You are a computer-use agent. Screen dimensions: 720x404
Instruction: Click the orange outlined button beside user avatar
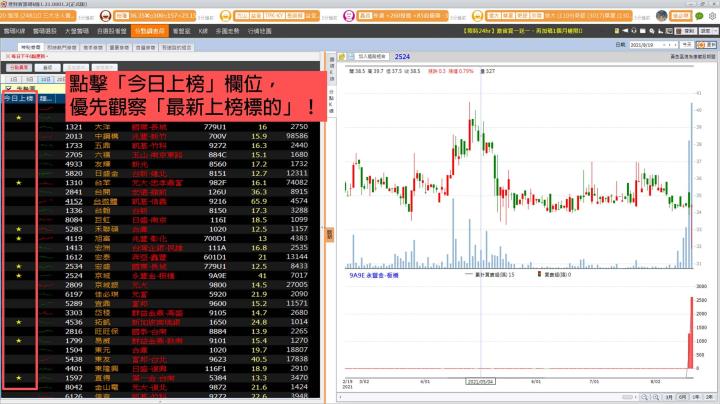(x=680, y=16)
